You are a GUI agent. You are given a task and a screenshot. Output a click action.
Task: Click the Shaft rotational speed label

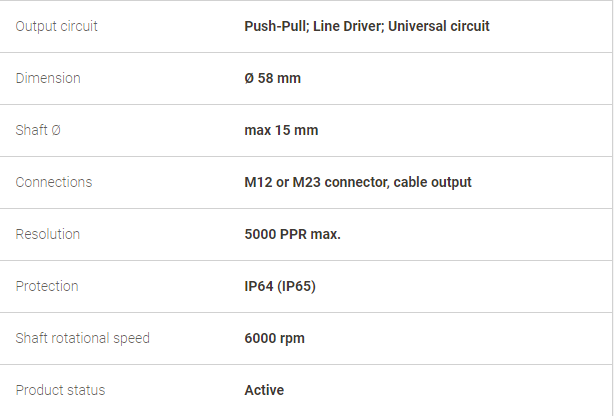click(x=82, y=338)
